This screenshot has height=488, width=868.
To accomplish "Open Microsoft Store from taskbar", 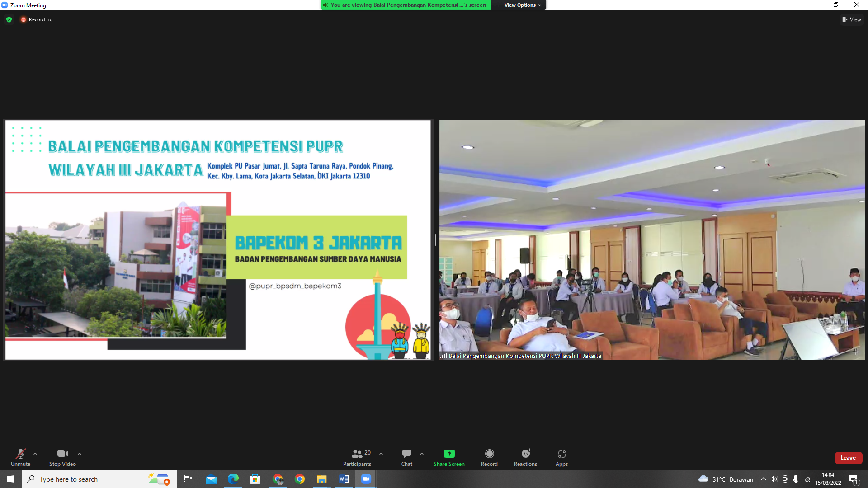I will 255,479.
